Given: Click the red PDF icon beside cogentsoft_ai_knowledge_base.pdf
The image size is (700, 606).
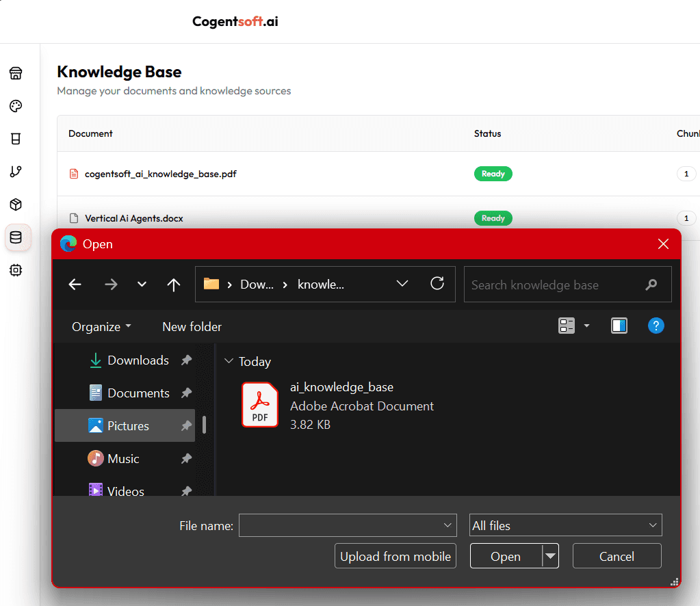Looking at the screenshot, I should [74, 174].
